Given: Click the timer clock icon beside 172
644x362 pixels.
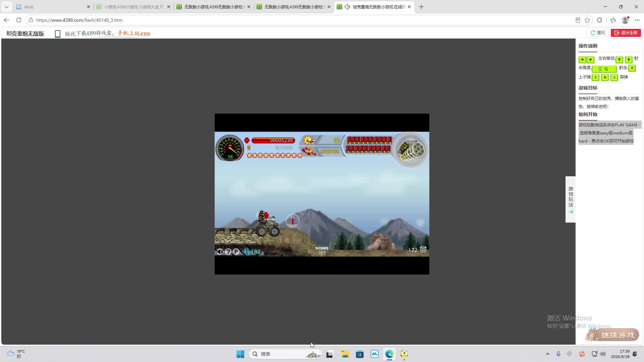Looking at the screenshot, I should [423, 250].
